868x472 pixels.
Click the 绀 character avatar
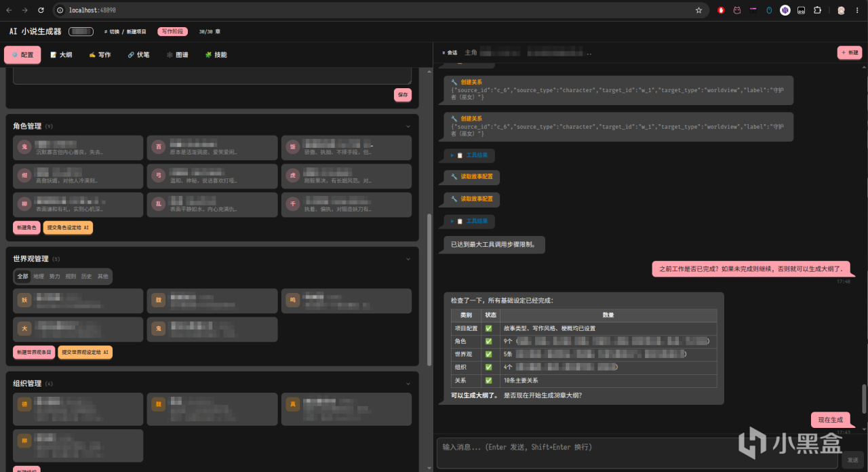pos(24,176)
